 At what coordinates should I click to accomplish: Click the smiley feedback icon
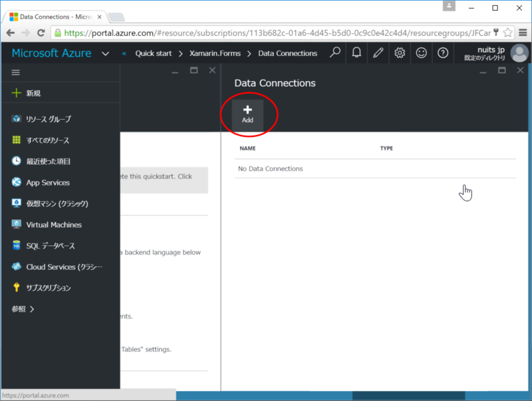pos(421,53)
